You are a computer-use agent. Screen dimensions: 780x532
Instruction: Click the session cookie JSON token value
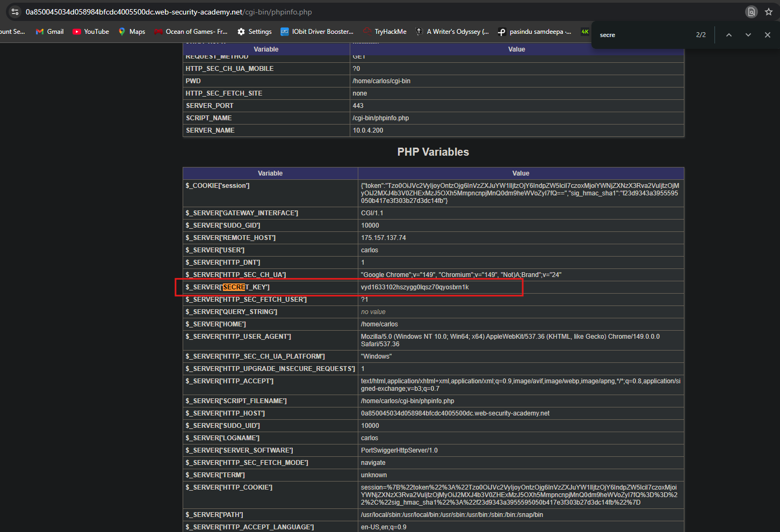520,193
